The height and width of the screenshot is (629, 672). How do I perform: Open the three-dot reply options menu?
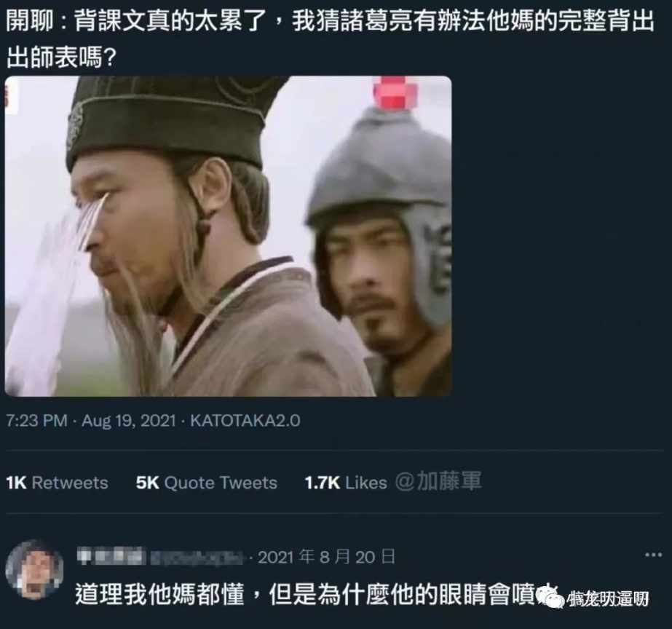(x=653, y=555)
